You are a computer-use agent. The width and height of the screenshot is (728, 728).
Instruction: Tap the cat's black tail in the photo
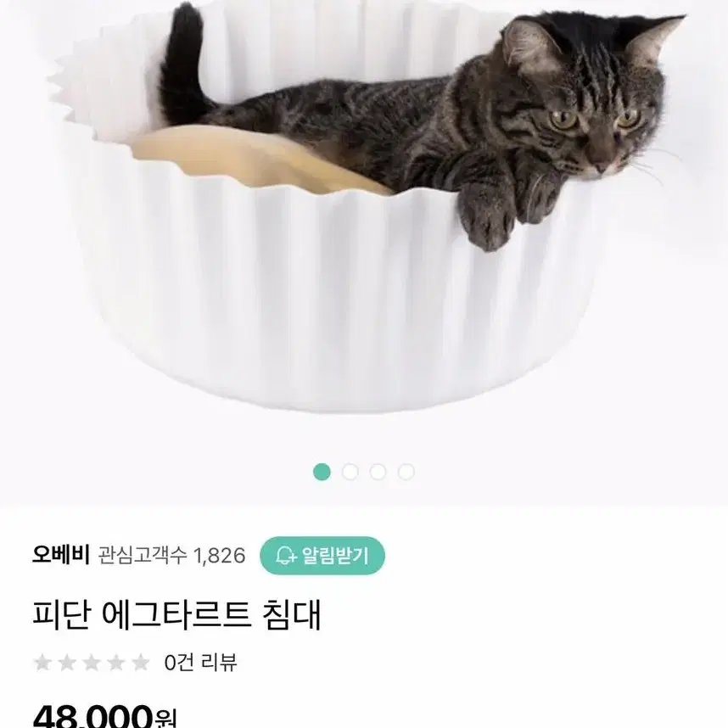tap(183, 65)
